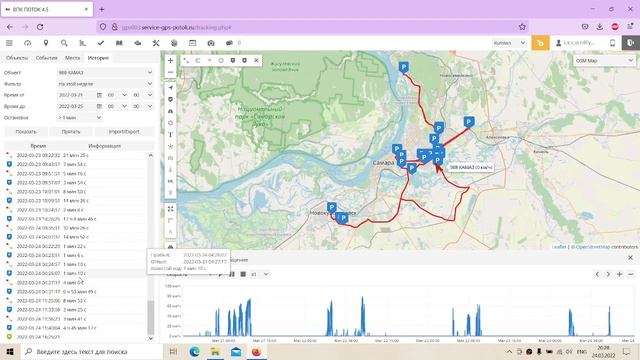The width and height of the screenshot is (640, 360).
Task: Click the map pin toolbar icon
Action: coord(46,43)
